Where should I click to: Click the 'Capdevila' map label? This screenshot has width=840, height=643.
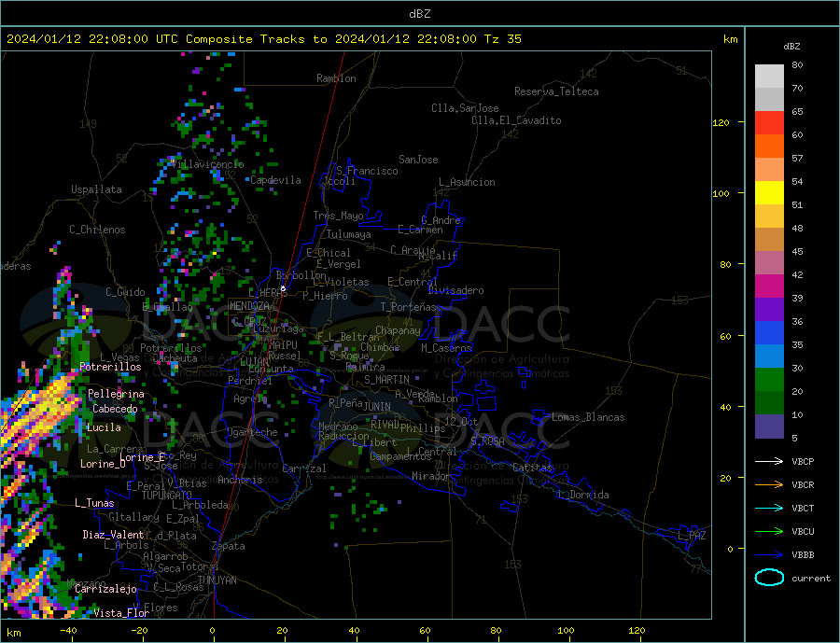point(275,180)
